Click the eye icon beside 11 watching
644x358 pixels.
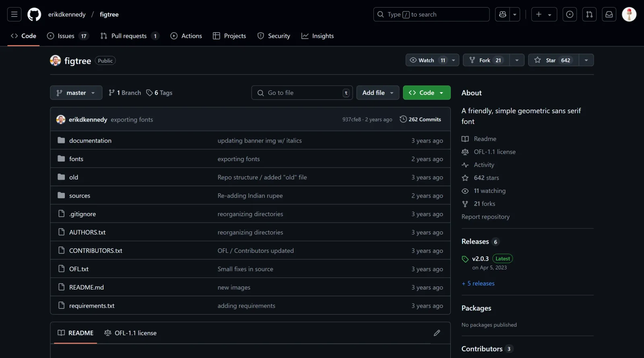(465, 191)
